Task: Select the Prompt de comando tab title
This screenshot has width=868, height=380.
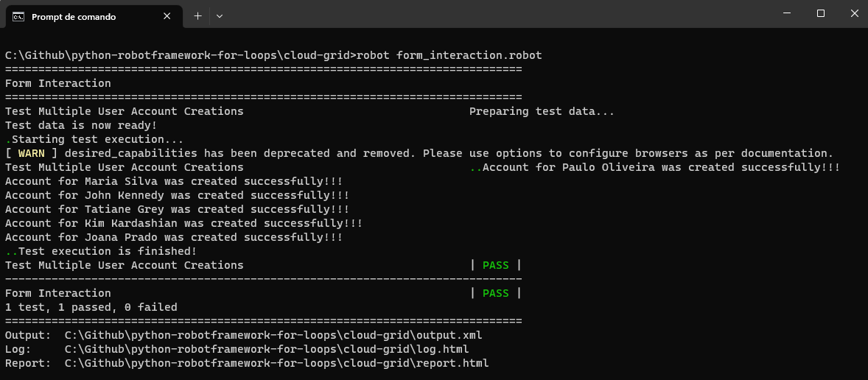Action: tap(74, 16)
